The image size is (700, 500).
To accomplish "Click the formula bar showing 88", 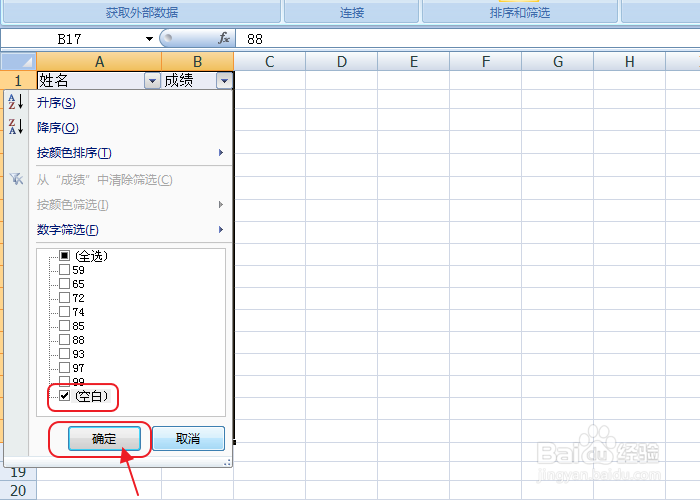I will [467, 39].
